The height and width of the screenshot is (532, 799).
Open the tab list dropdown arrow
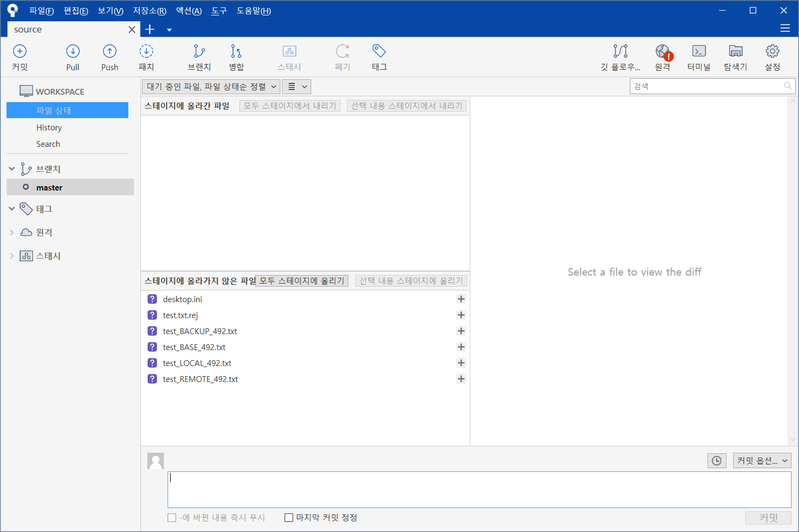coord(169,30)
